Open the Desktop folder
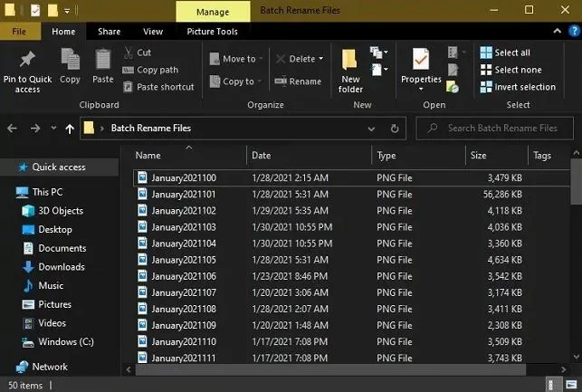 (x=47, y=229)
